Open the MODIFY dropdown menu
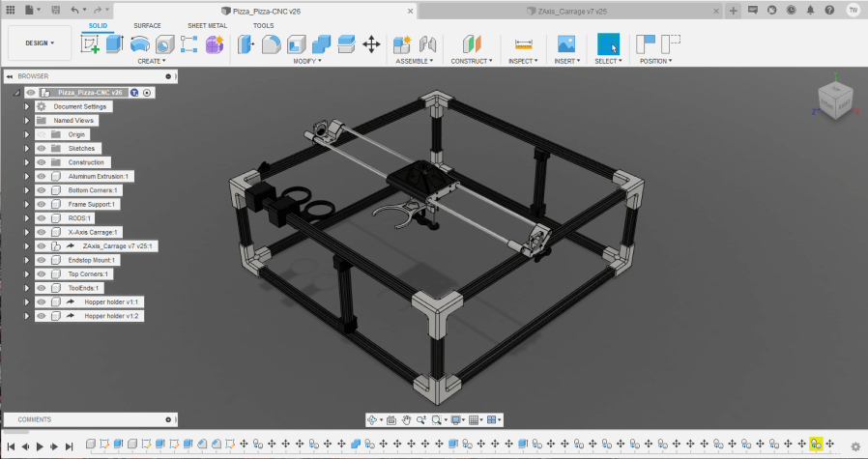Screen dimensions: 868x459 click(306, 61)
